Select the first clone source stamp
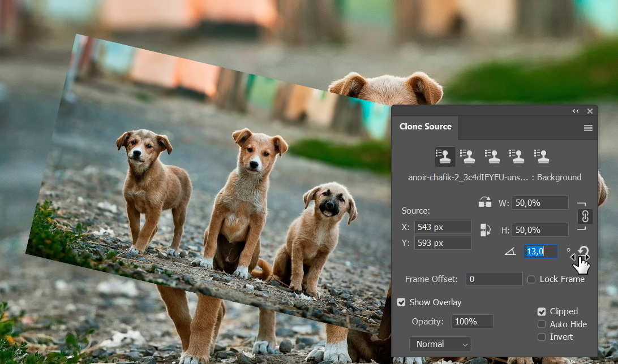Image resolution: width=618 pixels, height=364 pixels. 444,157
